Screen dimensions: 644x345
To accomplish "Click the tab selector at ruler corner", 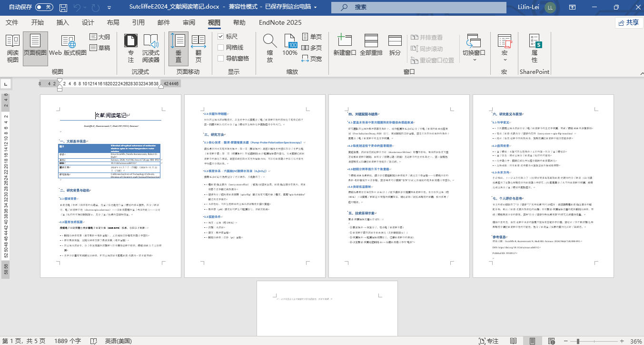I will point(6,84).
